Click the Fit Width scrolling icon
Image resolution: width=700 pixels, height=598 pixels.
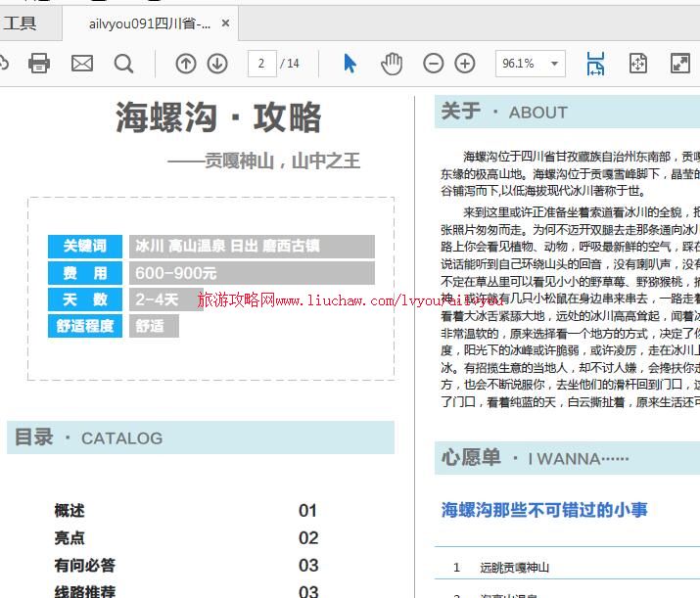point(595,64)
